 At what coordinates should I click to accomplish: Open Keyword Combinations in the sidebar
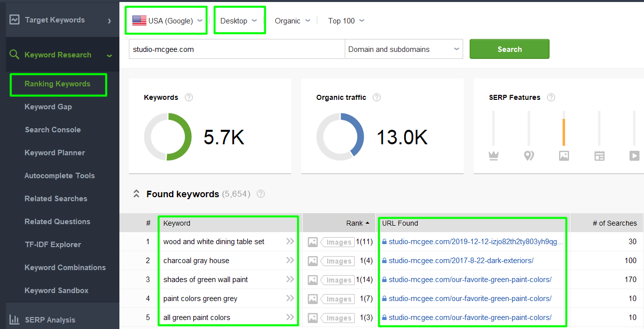65,268
